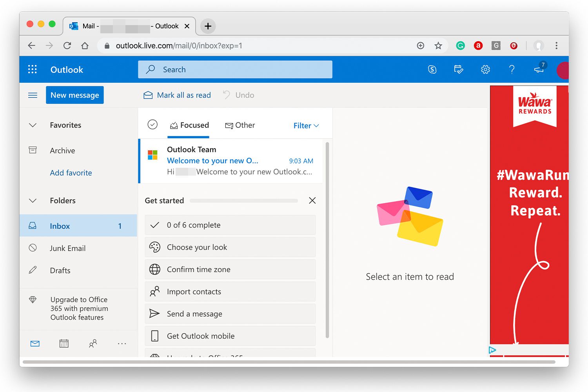Switch to Calendar view at bottom

64,344
